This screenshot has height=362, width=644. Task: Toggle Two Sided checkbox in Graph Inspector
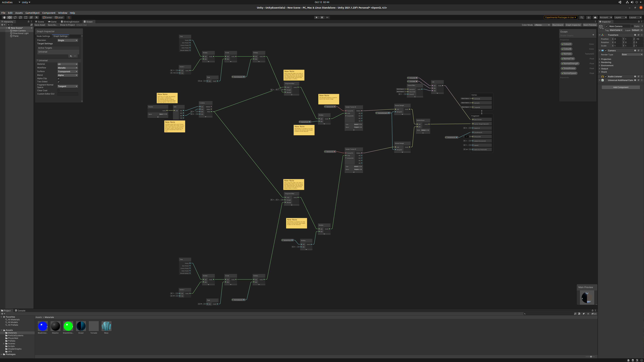pyautogui.click(x=58, y=81)
